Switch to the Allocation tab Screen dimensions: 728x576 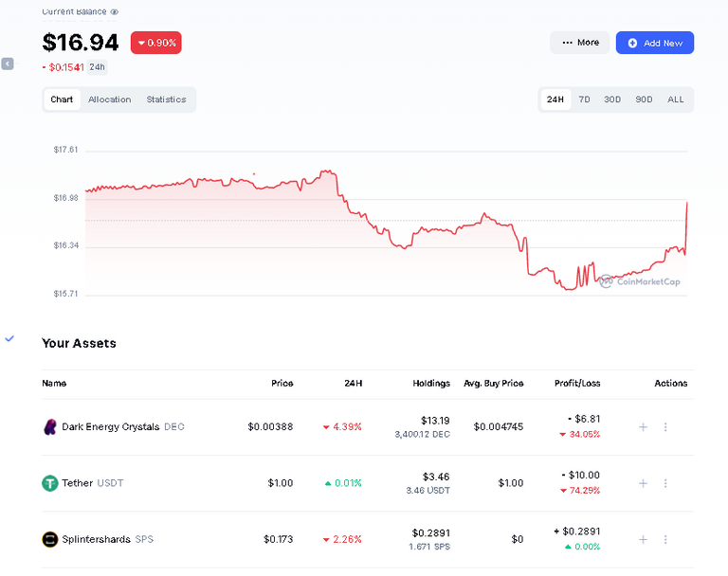[x=110, y=99]
